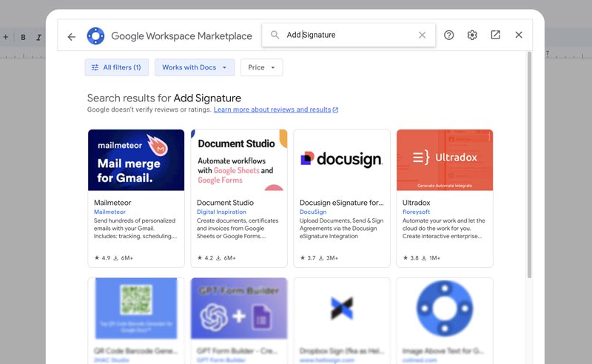Click the search magnifier icon
Viewport: 592px width, 364px height.
click(275, 35)
